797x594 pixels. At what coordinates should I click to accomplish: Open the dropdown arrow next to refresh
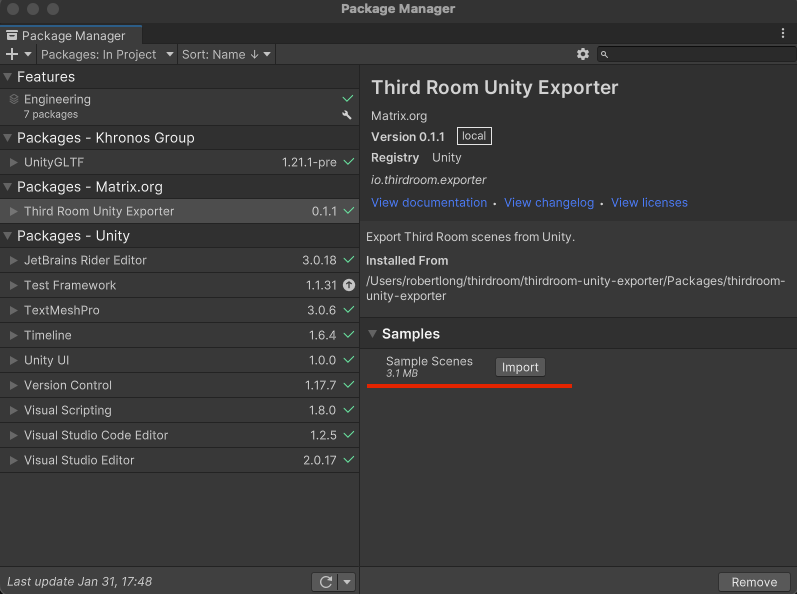coord(346,581)
